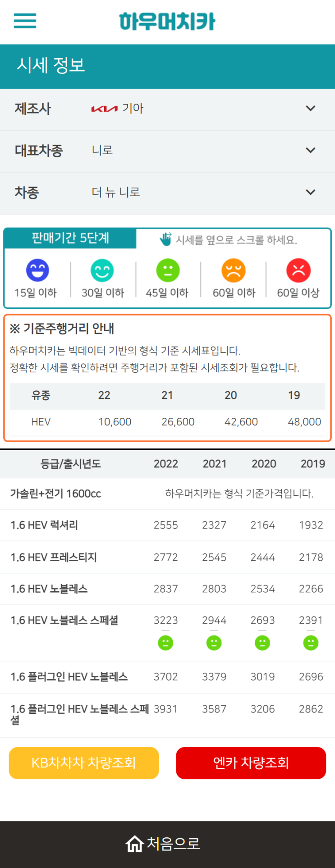Select 1.6 플러그인 HEV 노블레스 3702 price
335x868 pixels.
point(165,677)
